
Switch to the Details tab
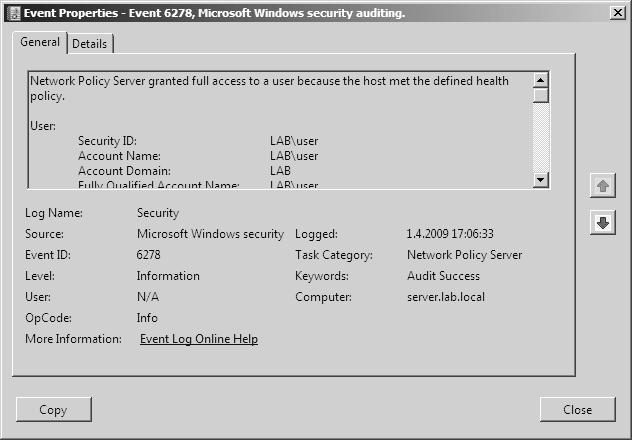(x=89, y=44)
